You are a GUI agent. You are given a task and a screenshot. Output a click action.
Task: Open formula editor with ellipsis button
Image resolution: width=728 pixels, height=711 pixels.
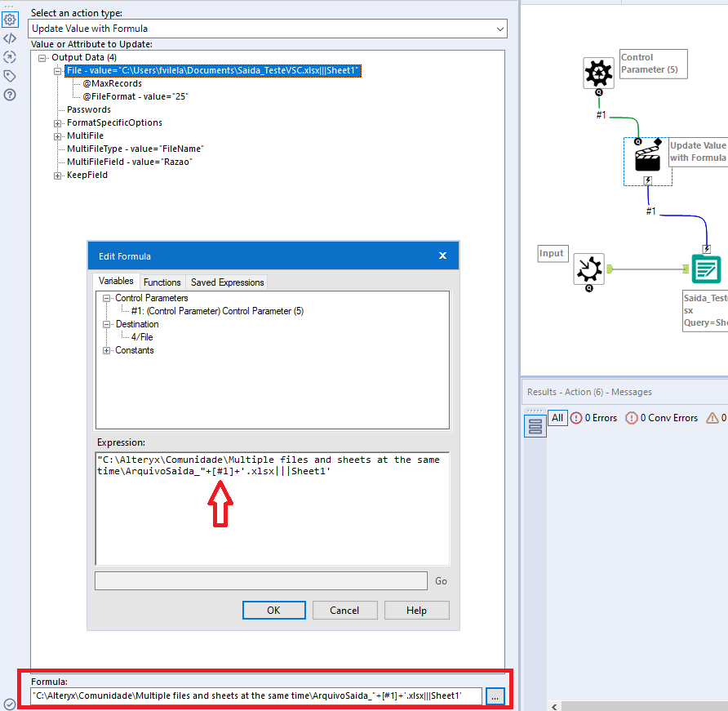point(495,696)
